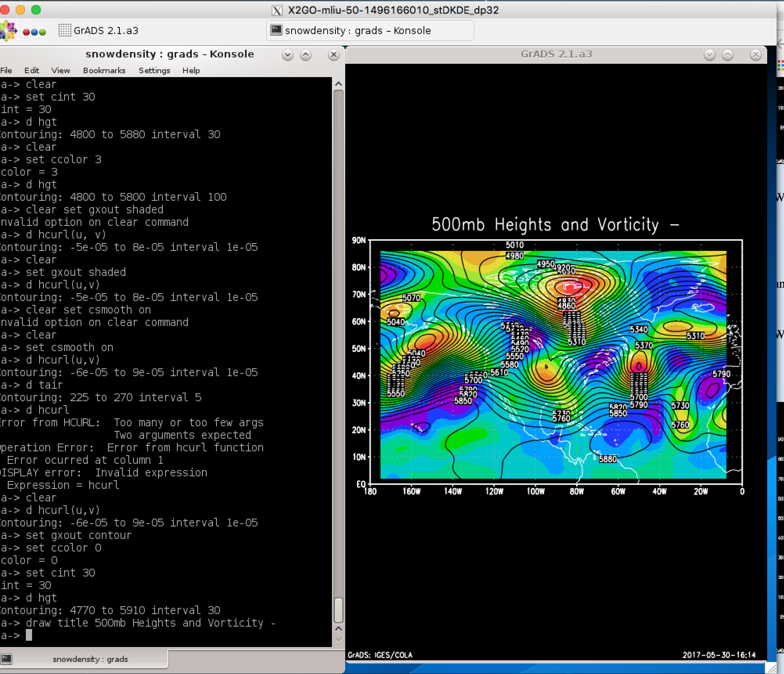Open the View menu in Konsole
Image resolution: width=784 pixels, height=674 pixels.
[x=61, y=70]
